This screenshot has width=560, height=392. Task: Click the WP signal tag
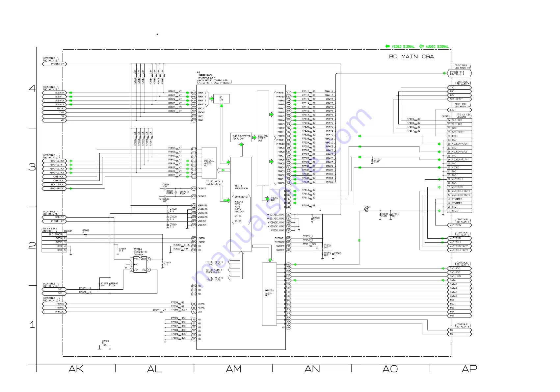[x=54, y=120]
